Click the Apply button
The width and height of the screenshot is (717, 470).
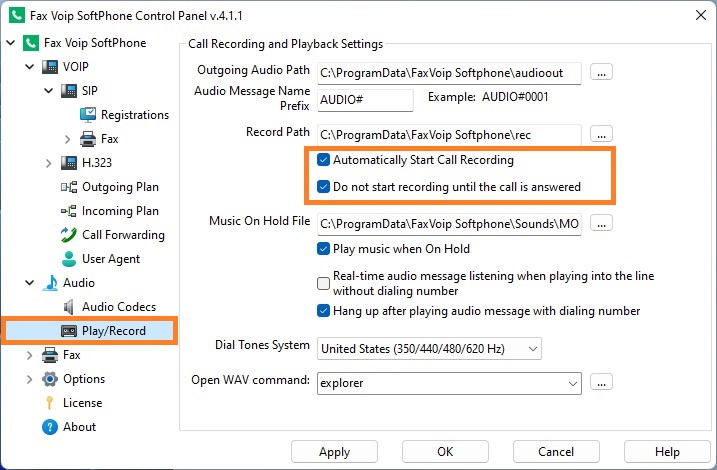pos(334,452)
